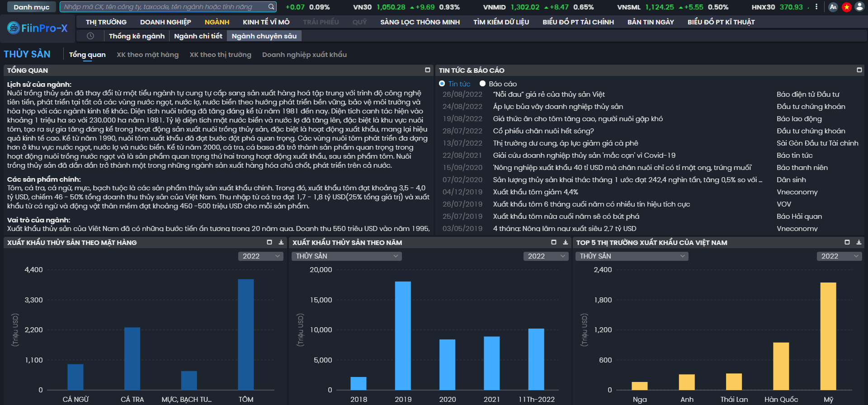Open the user account profile icon
The height and width of the screenshot is (405, 868).
click(860, 7)
